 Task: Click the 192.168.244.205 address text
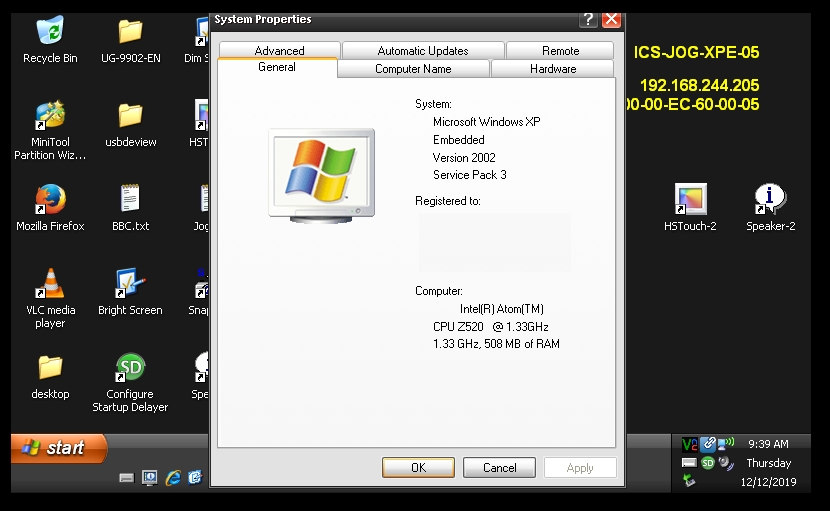(x=699, y=85)
